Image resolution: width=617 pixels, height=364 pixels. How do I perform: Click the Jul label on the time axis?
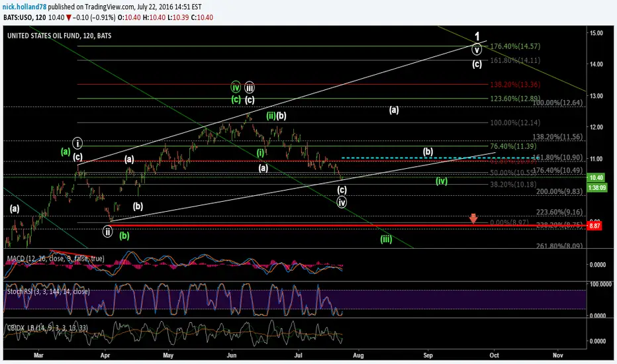299,355
